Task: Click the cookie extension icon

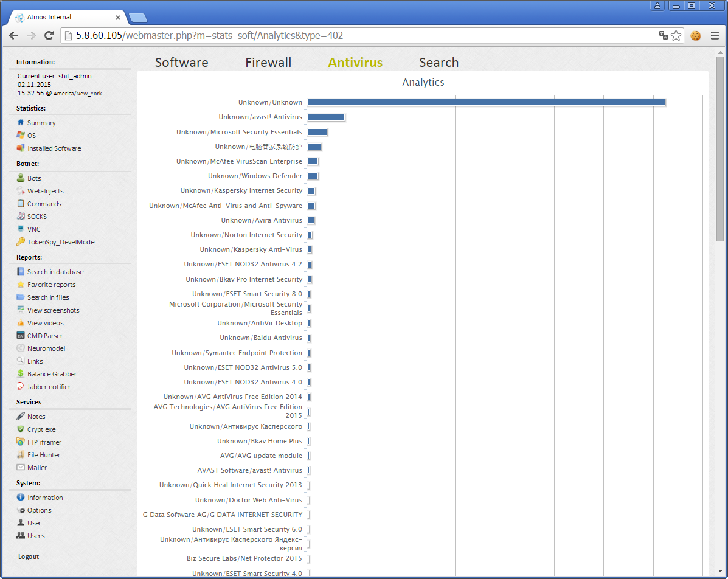Action: [696, 35]
